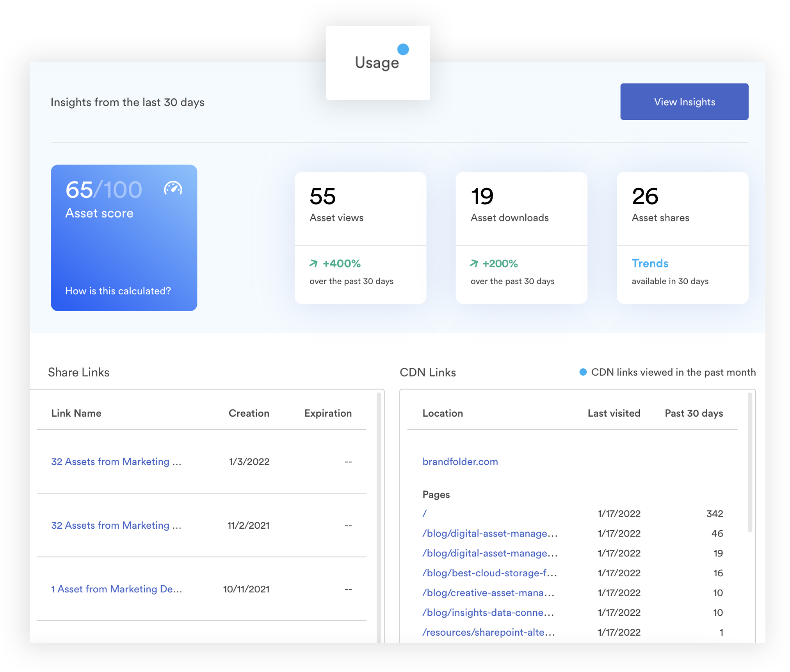Click the Expiration column header

pyautogui.click(x=328, y=413)
